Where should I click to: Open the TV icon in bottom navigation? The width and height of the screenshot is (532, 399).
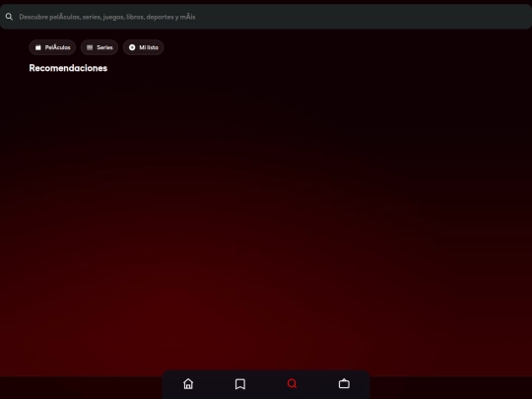344,383
